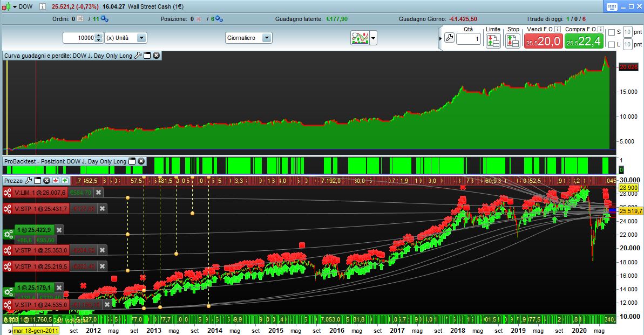Collapse the order panel with the side arrow
This screenshot has height=335, width=644.
coord(440,38)
